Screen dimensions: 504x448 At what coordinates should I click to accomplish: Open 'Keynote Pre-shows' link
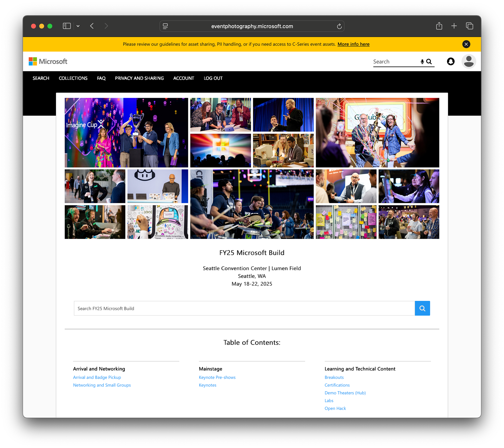point(217,377)
